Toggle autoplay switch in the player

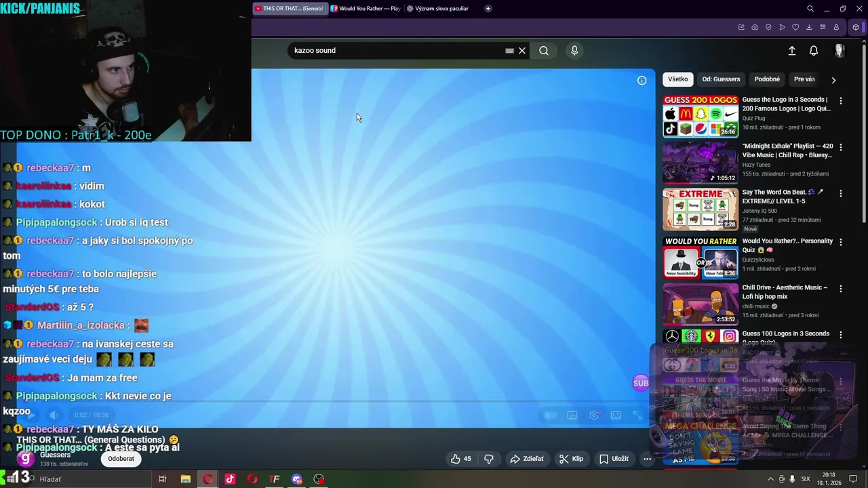coord(550,415)
